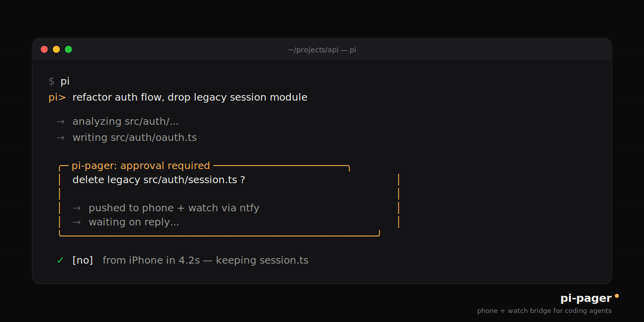This screenshot has height=322, width=644.
Task: Click the "delete legacy src/auth/session.ts ?" question
Action: 158,180
